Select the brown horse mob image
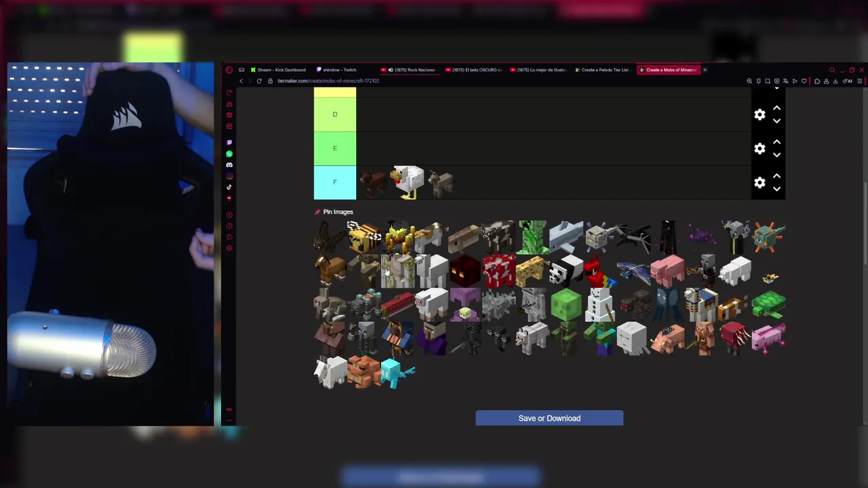 click(330, 270)
